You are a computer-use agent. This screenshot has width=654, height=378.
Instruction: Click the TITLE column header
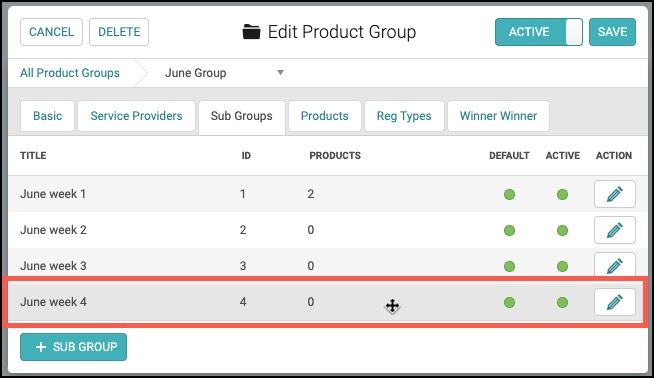33,156
